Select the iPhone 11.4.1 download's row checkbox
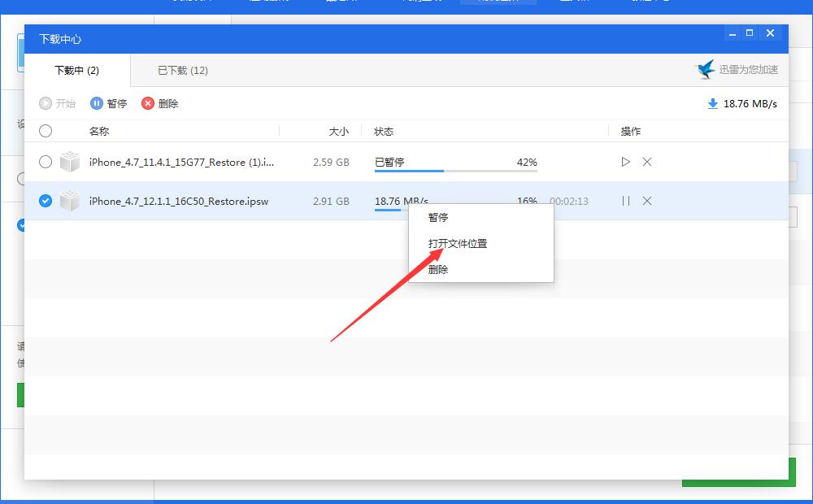Image resolution: width=813 pixels, height=504 pixels. click(x=46, y=163)
